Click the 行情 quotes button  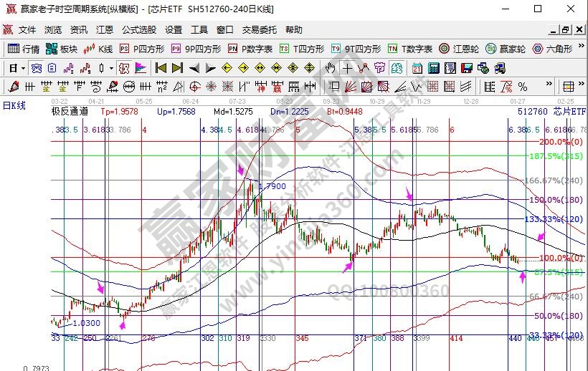[24, 49]
